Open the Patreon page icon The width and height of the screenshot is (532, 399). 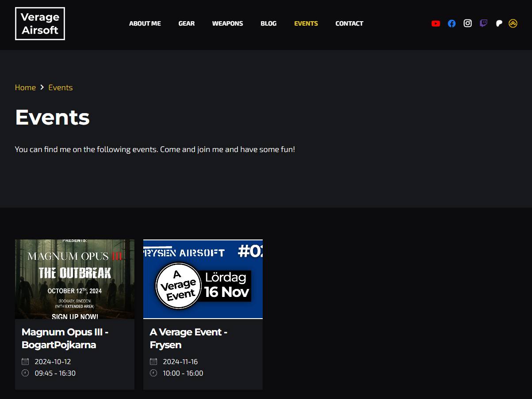click(499, 23)
